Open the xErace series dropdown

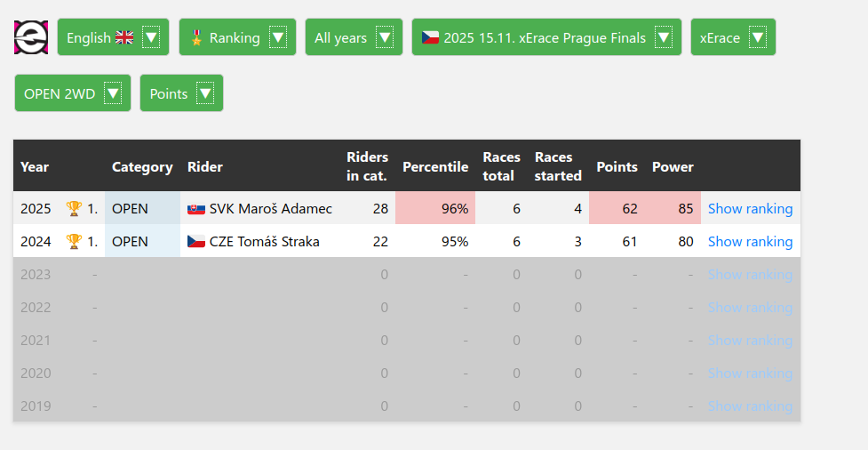(757, 37)
